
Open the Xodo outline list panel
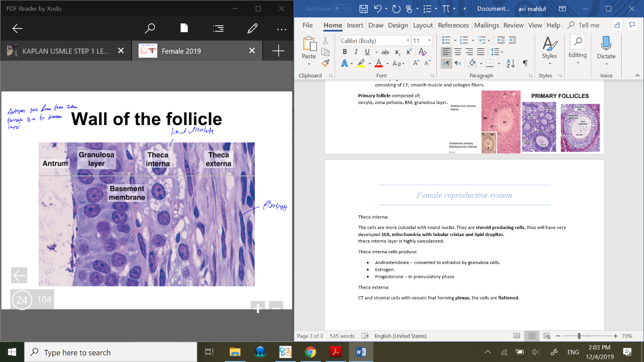218,29
